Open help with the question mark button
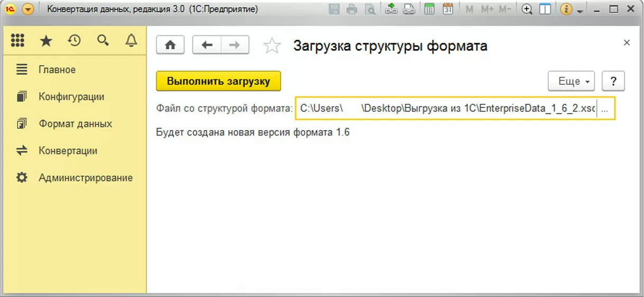The height and width of the screenshot is (297, 644). tap(613, 82)
